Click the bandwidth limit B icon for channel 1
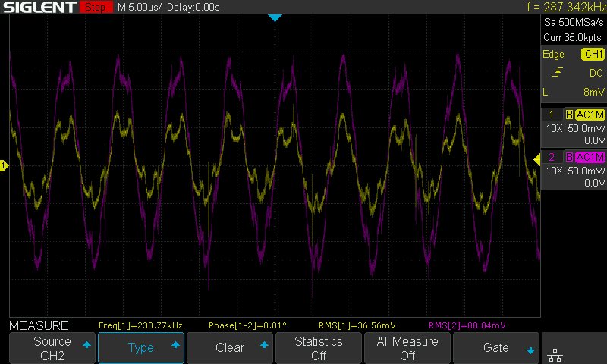The height and width of the screenshot is (364, 607). tap(569, 115)
